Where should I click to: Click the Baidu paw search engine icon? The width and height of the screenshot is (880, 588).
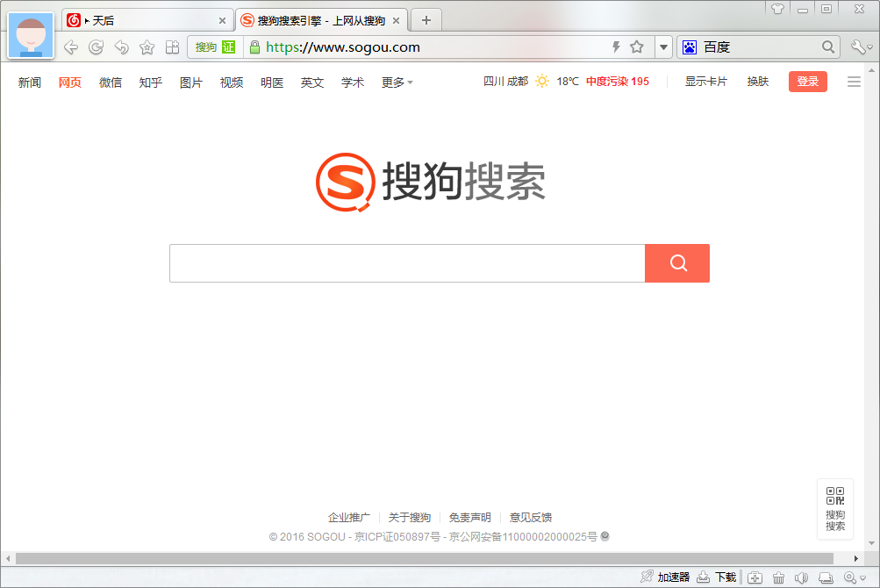coord(690,47)
